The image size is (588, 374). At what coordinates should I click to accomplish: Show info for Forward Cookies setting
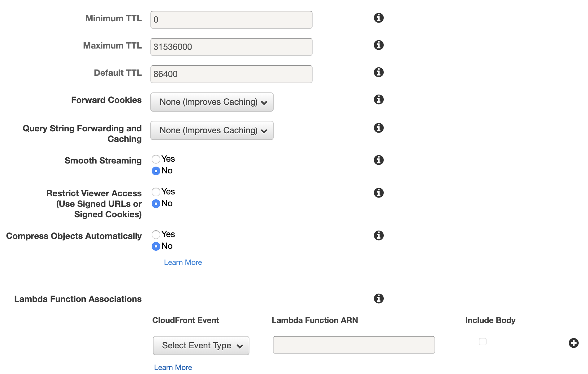click(x=378, y=100)
